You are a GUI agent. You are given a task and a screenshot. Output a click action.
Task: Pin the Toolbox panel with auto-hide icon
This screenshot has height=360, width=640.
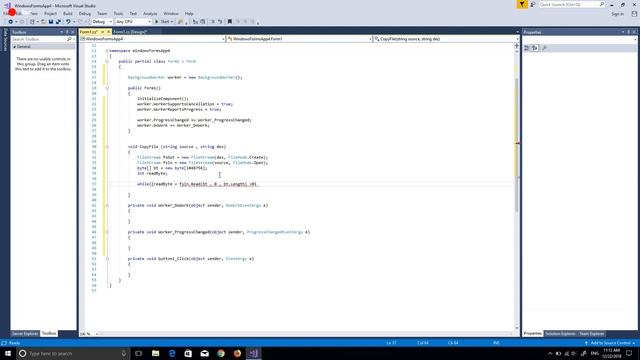pyautogui.click(x=67, y=32)
